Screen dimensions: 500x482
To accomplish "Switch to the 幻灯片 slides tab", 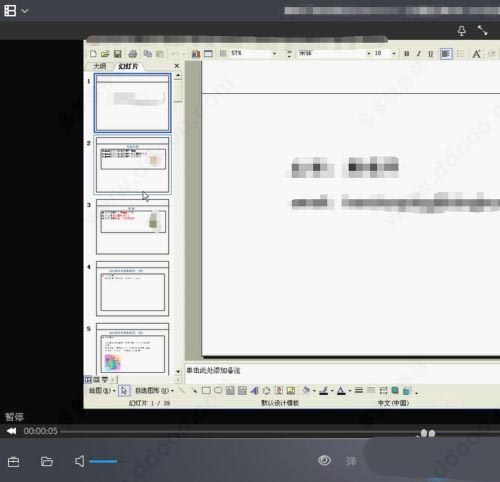I will [128, 66].
